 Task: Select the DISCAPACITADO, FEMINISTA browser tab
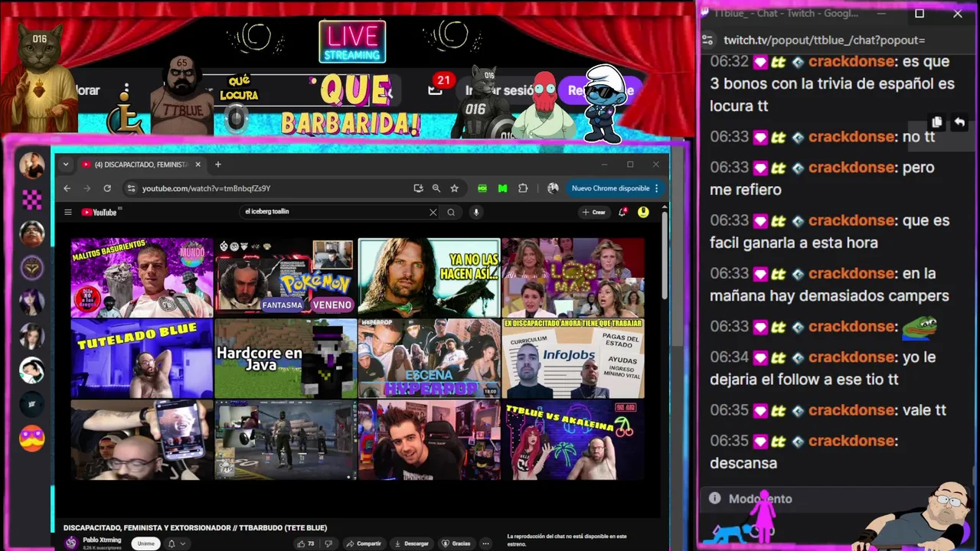139,165
